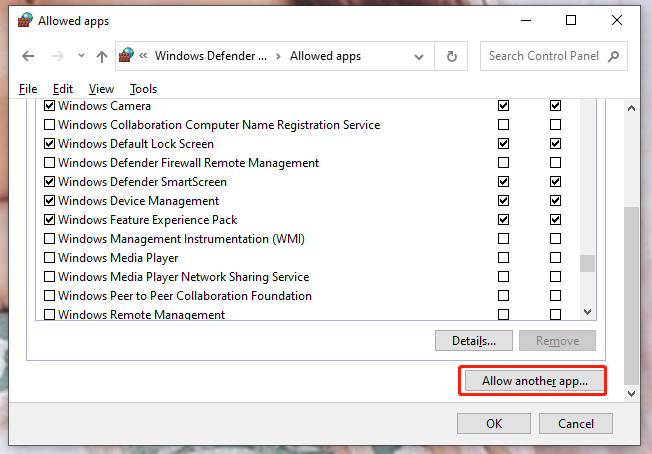Click the window scroll-up arrow
The height and width of the screenshot is (454, 652).
pos(631,109)
